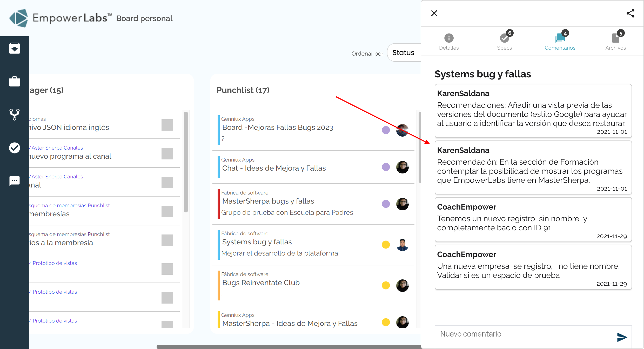The height and width of the screenshot is (349, 644).
Task: Click avatar on Board -Mejoras Fallas Bugs 2023 card
Action: pos(402,130)
